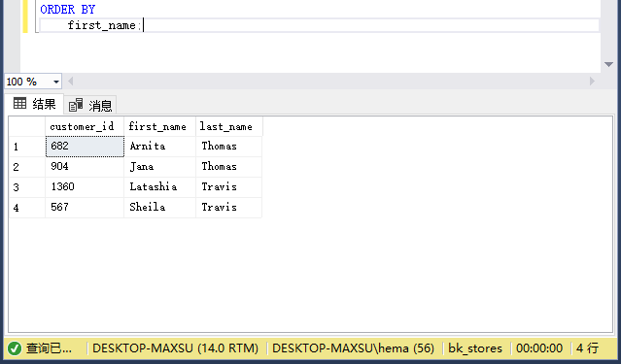Click the editor scroll down arrow
The width and height of the screenshot is (621, 364).
click(608, 64)
